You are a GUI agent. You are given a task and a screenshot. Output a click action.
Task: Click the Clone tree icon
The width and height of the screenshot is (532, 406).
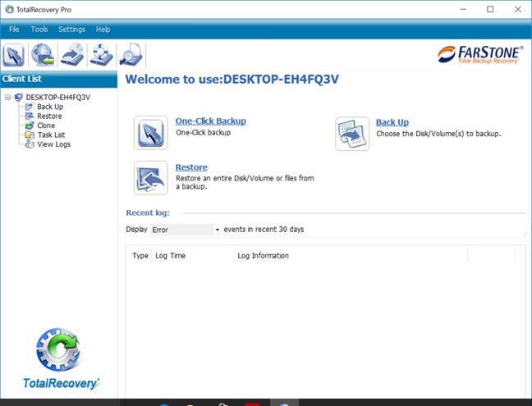(30, 125)
